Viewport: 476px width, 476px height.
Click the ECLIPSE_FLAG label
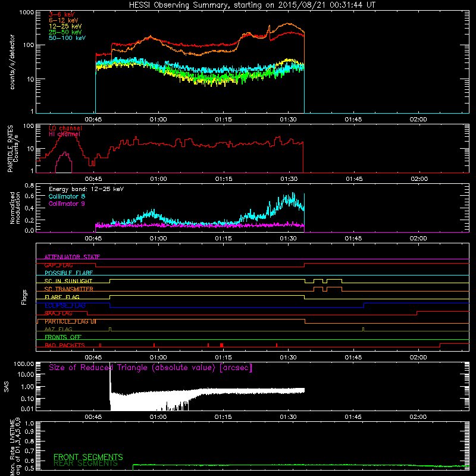point(65,305)
